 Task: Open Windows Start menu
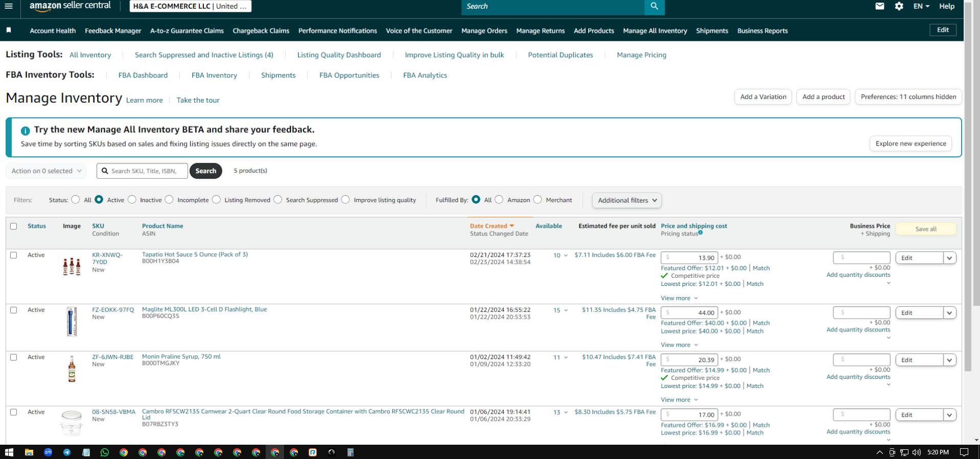click(9, 452)
